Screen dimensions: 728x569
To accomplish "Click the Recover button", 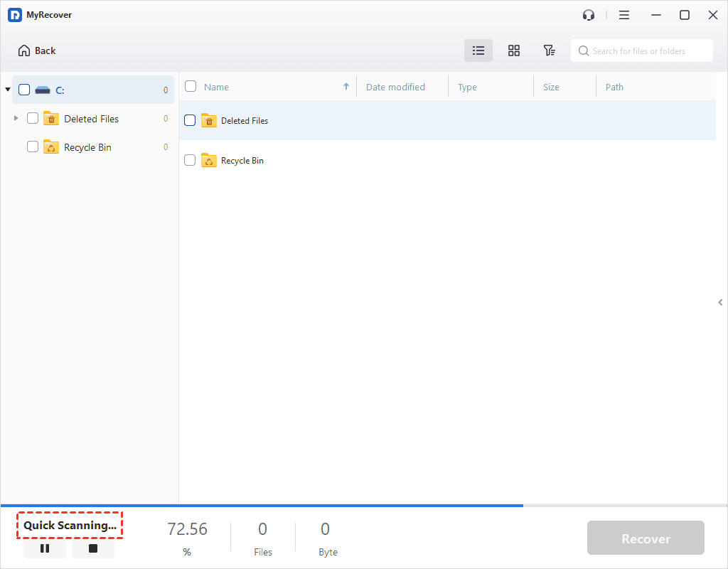I will (x=645, y=538).
